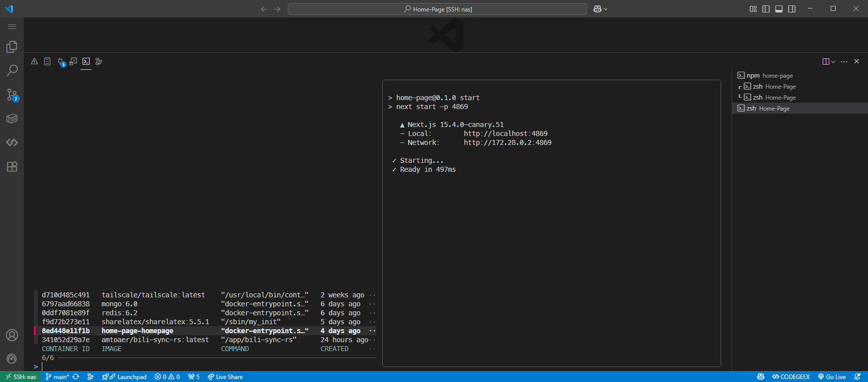Viewport: 868px width, 382px height.
Task: Close the bottom panel
Action: (x=857, y=61)
